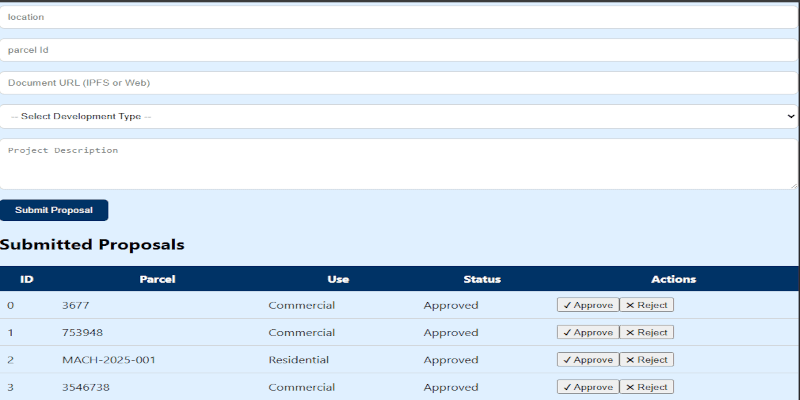This screenshot has width=800, height=400.
Task: Click the Status column header
Action: coord(482,279)
